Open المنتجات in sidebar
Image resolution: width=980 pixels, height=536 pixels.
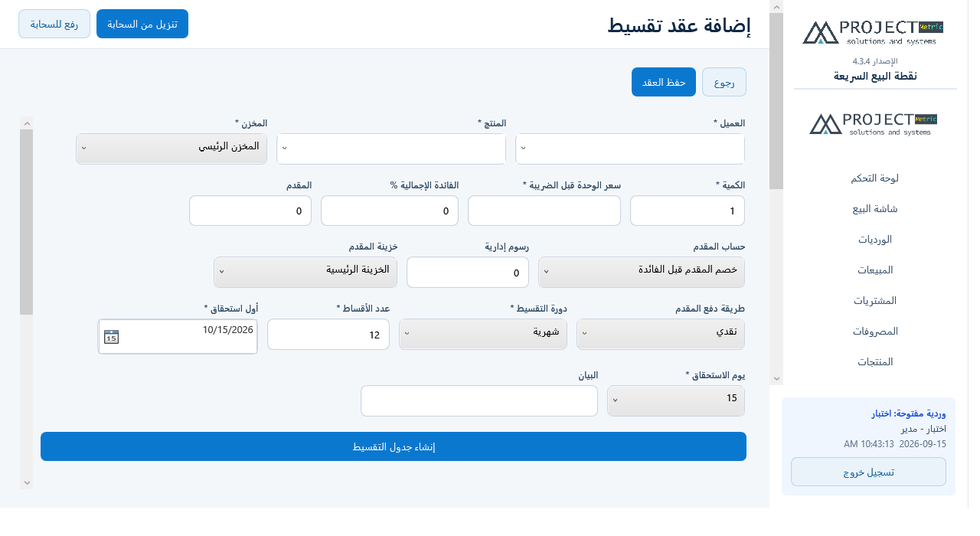pyautogui.click(x=874, y=361)
